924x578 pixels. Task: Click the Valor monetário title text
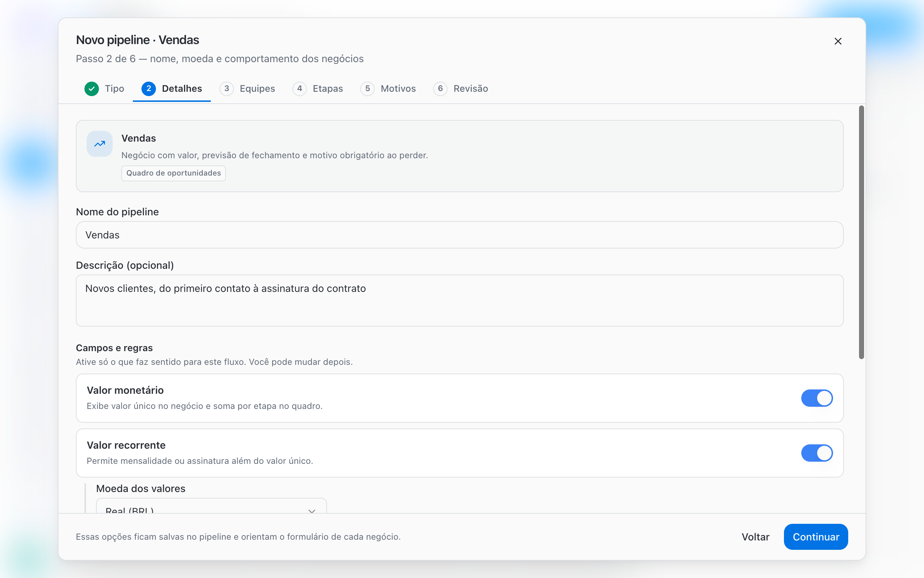(x=125, y=390)
